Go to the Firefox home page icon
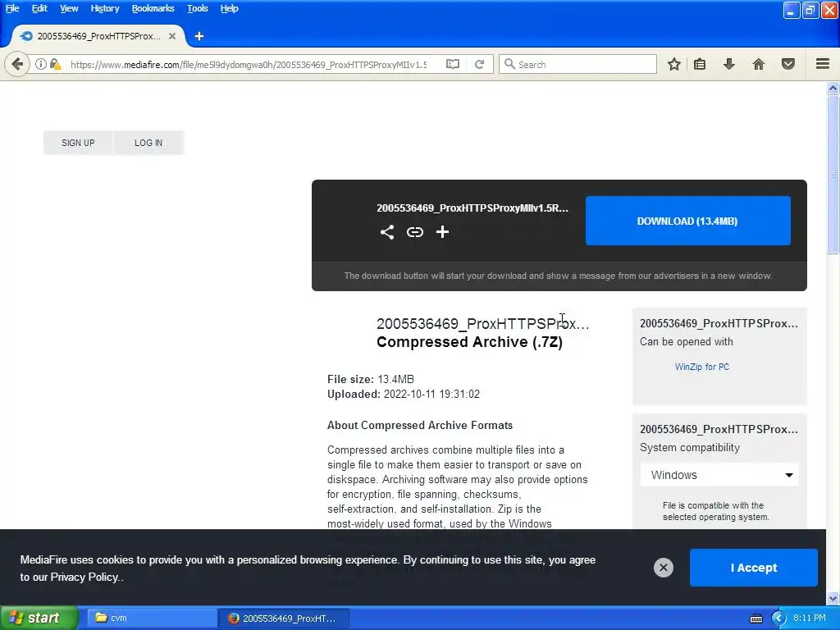The image size is (840, 630). pyautogui.click(x=759, y=64)
